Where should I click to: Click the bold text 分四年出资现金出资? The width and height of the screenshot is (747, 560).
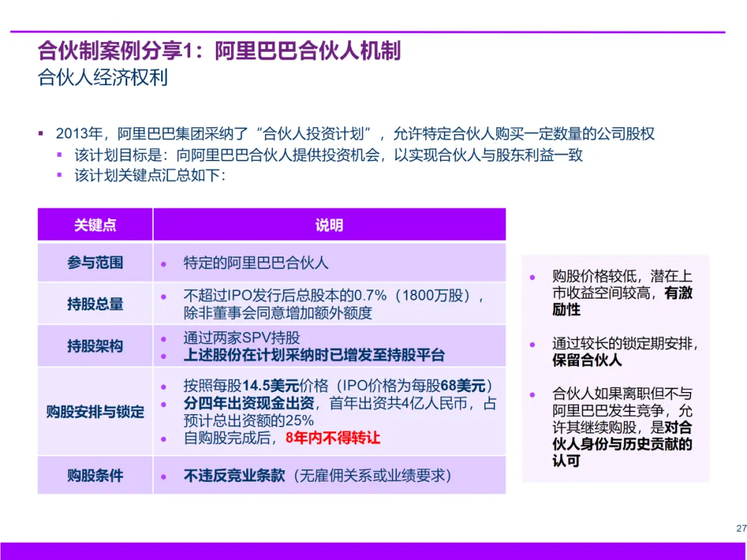pos(249,403)
